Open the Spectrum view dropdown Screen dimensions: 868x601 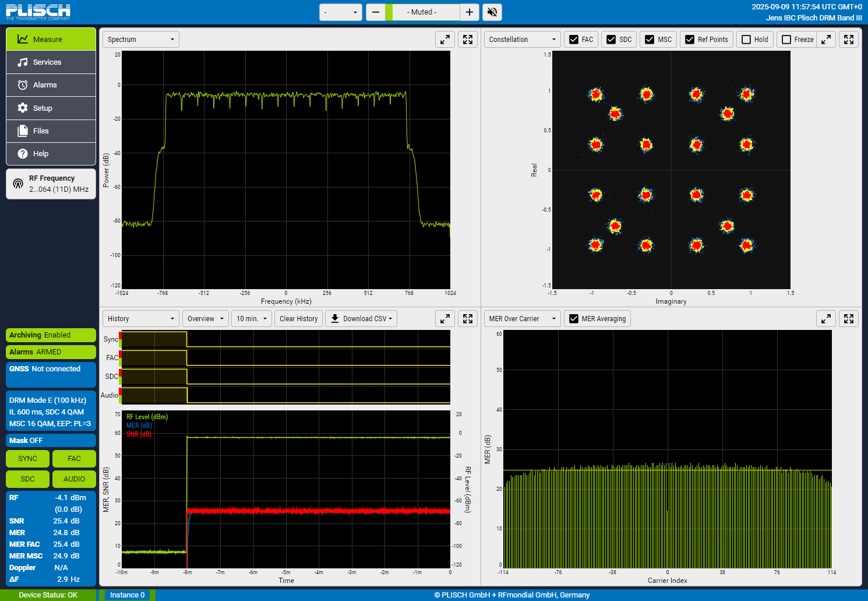pyautogui.click(x=140, y=40)
